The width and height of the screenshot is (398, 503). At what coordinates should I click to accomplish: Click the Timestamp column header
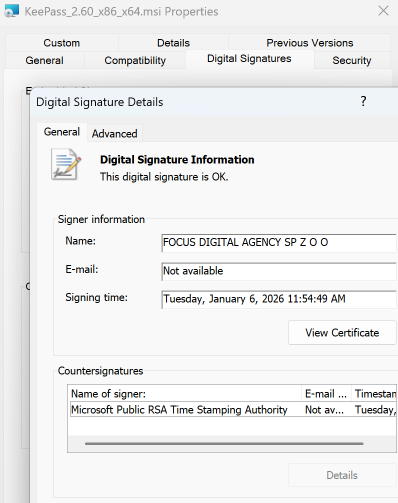(374, 394)
